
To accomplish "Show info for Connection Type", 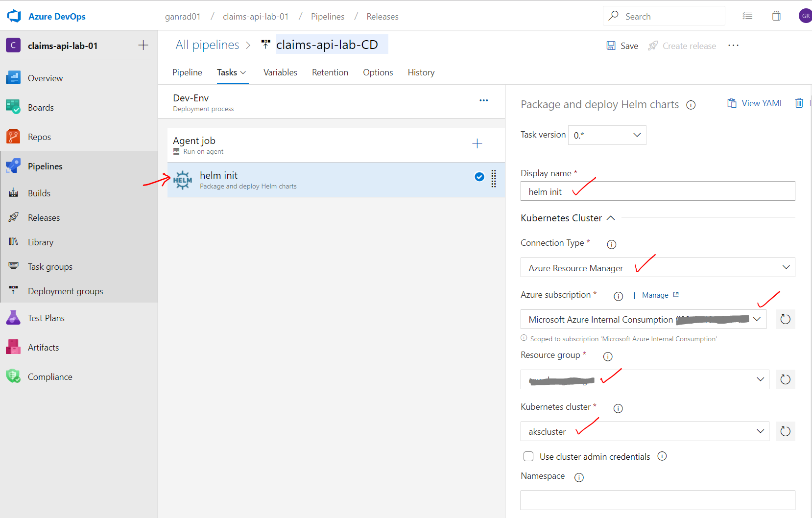I will [611, 244].
